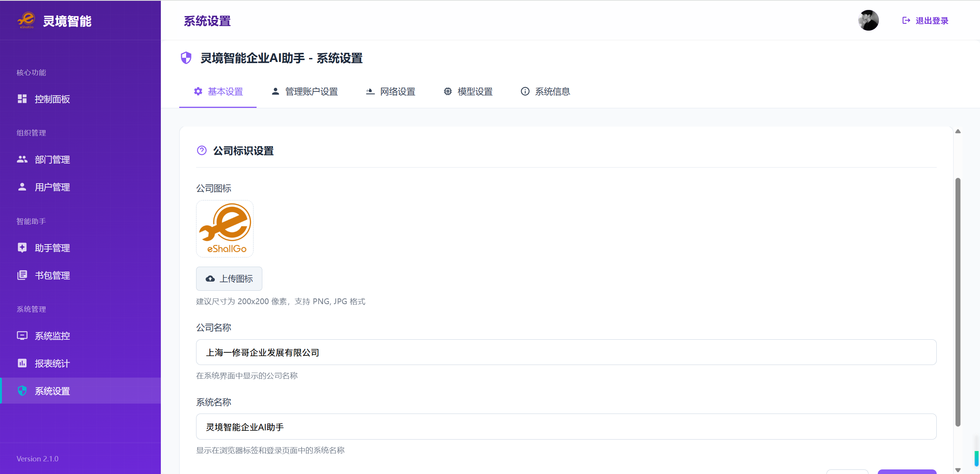Click the 书包管理 library icon

(x=22, y=275)
